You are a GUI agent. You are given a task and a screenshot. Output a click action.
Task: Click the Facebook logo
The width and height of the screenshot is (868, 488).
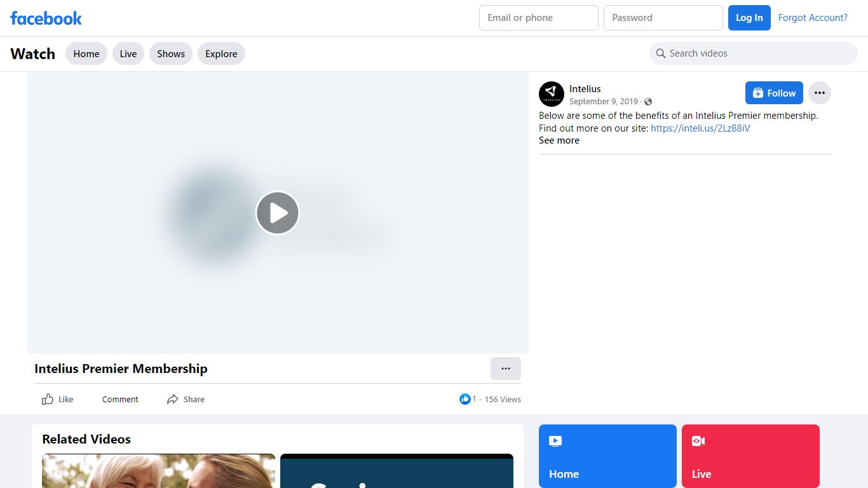(46, 18)
